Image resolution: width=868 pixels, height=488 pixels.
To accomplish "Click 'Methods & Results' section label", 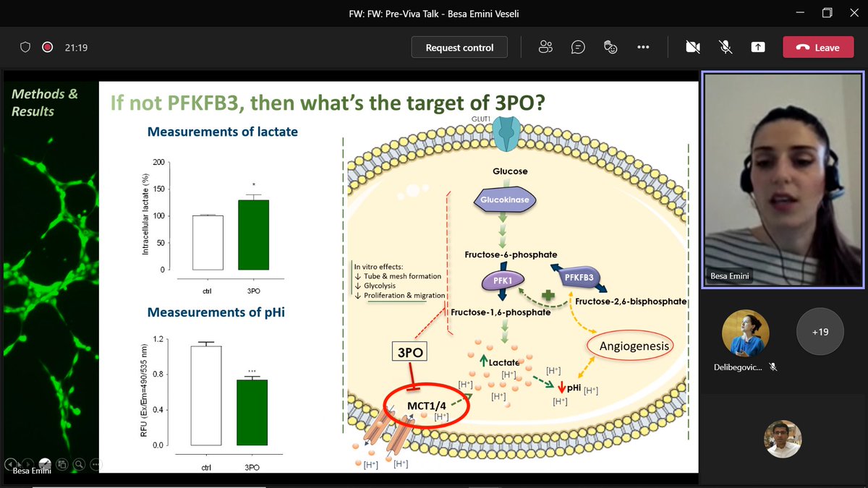I will (45, 103).
